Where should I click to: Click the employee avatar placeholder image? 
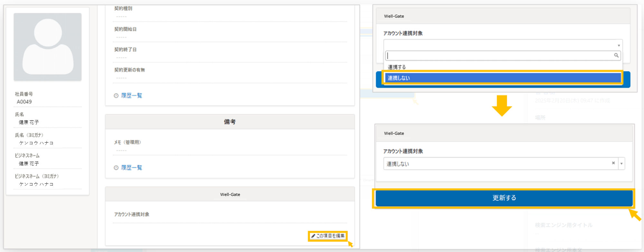[x=47, y=47]
